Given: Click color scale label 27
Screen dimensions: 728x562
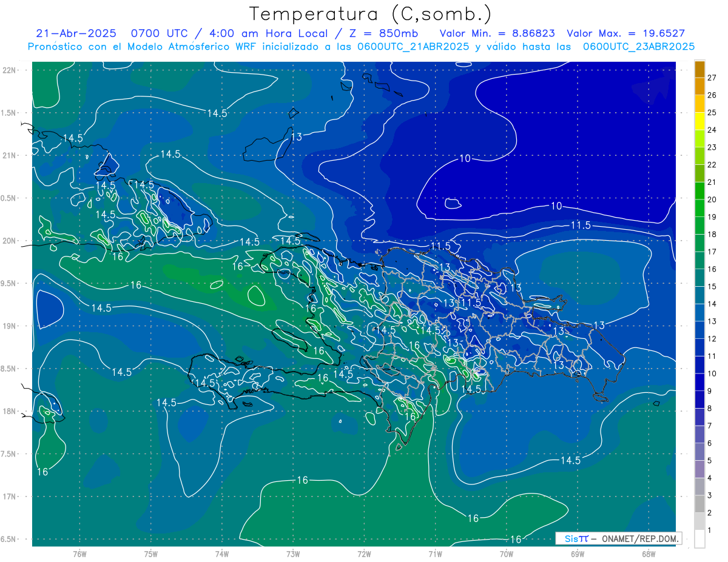Looking at the screenshot, I should (712, 78).
